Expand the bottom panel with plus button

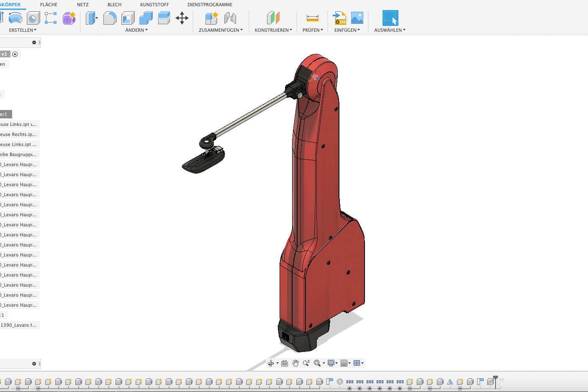[x=34, y=364]
